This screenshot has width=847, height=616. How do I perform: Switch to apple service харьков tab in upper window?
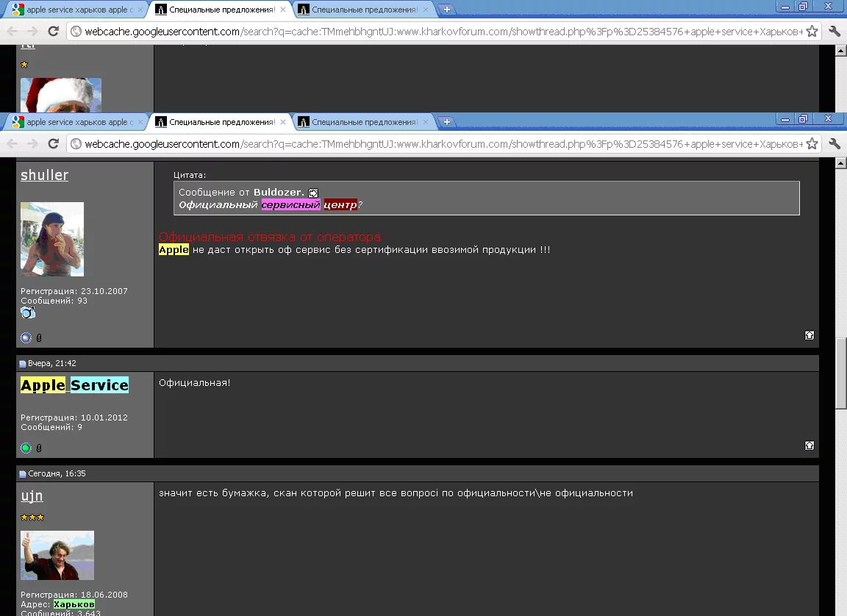click(x=76, y=10)
